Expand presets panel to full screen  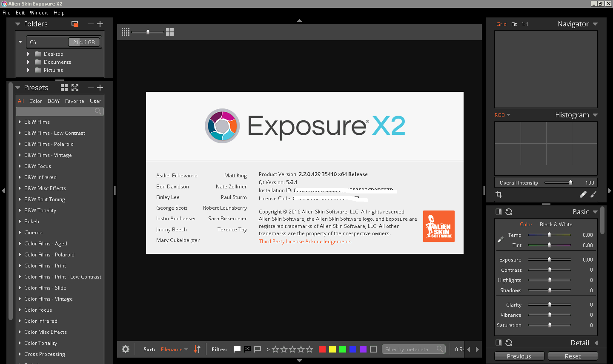(75, 88)
